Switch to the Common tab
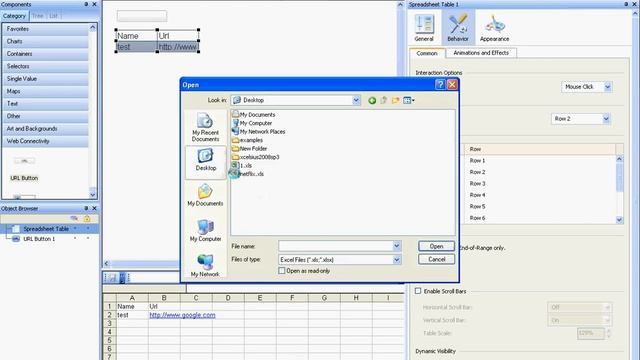 [x=427, y=53]
